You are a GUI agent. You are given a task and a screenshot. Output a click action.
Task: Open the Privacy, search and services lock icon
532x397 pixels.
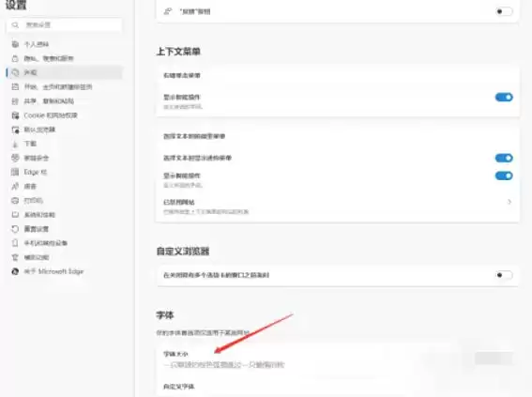click(x=15, y=58)
